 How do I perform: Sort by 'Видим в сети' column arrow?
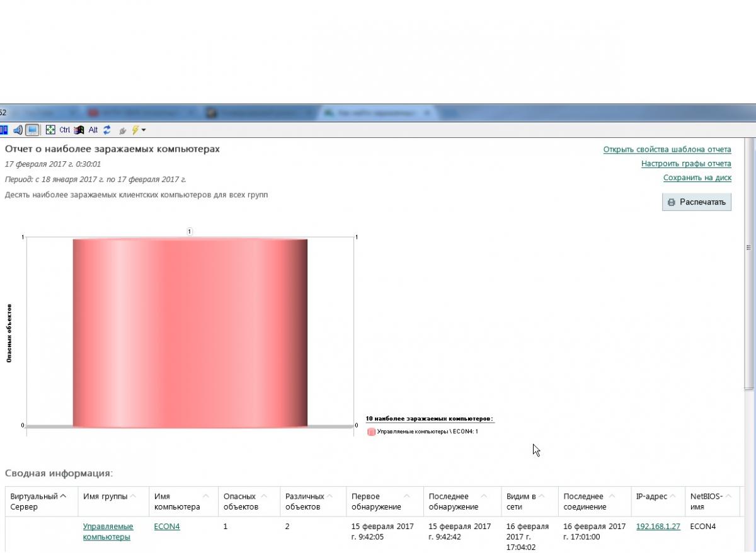pos(542,496)
